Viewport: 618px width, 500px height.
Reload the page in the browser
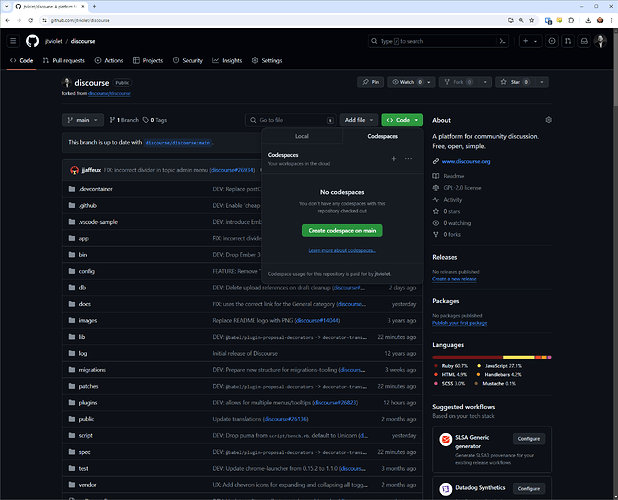coord(30,20)
